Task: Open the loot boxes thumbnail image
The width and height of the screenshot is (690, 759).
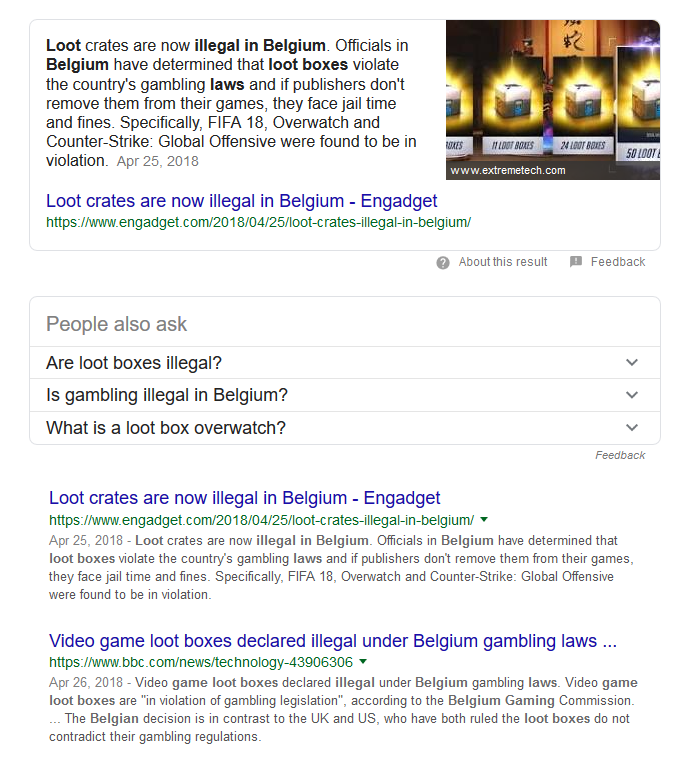Action: coord(552,100)
